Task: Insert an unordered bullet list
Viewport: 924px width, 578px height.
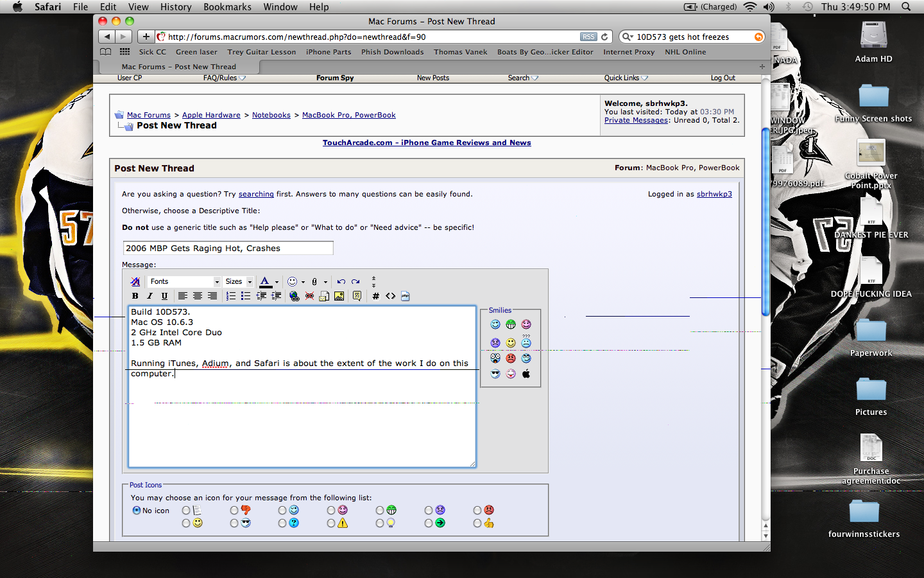Action: click(x=246, y=296)
